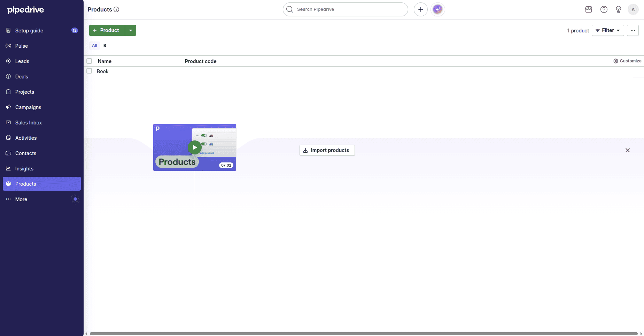644x336 pixels.
Task: Open the Marketplace icon
Action: [589, 9]
